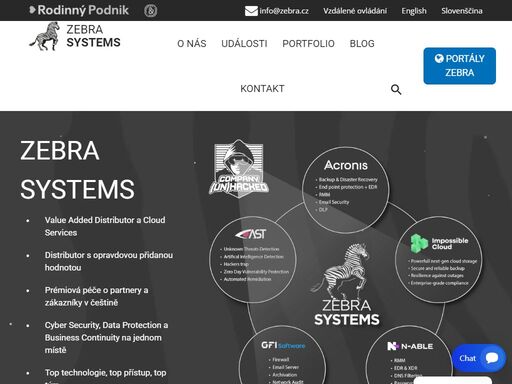This screenshot has width=512, height=384.
Task: Switch language to English
Action: point(414,11)
